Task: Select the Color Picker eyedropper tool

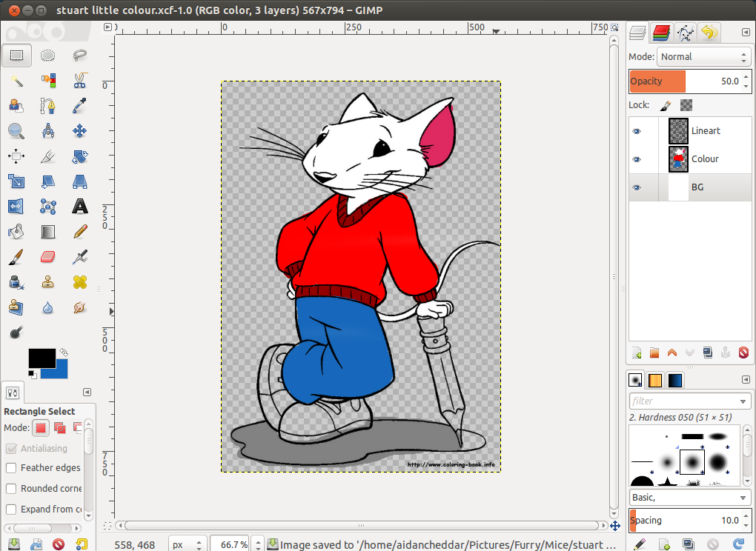Action: [79, 105]
